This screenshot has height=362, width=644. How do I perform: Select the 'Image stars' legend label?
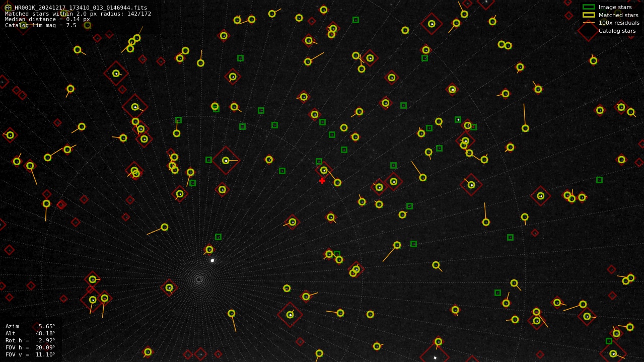tap(615, 7)
